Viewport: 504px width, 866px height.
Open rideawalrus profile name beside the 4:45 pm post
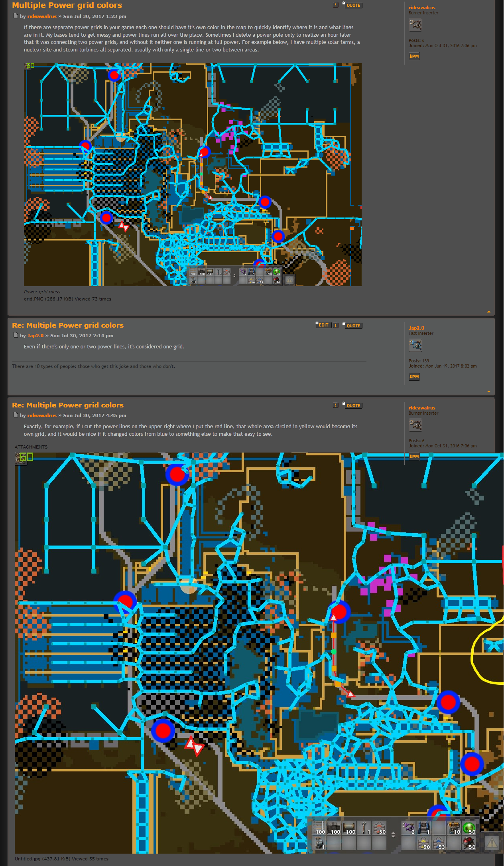tap(422, 408)
